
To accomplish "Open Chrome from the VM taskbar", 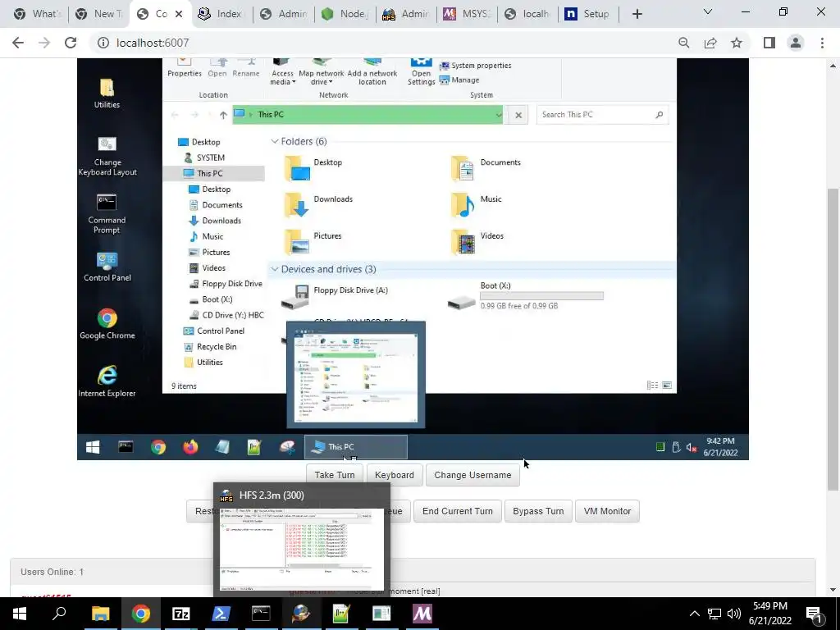I will [x=158, y=447].
